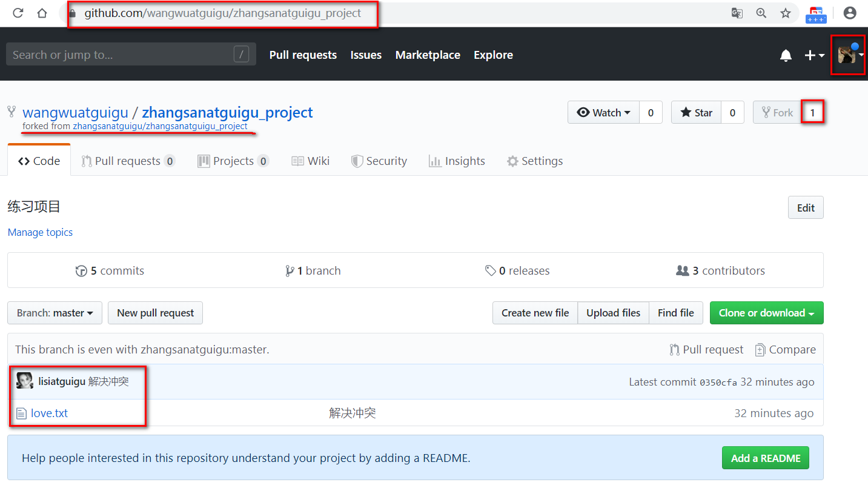Screen dimensions: 868x485
Task: View the 5 commits history
Action: (110, 270)
